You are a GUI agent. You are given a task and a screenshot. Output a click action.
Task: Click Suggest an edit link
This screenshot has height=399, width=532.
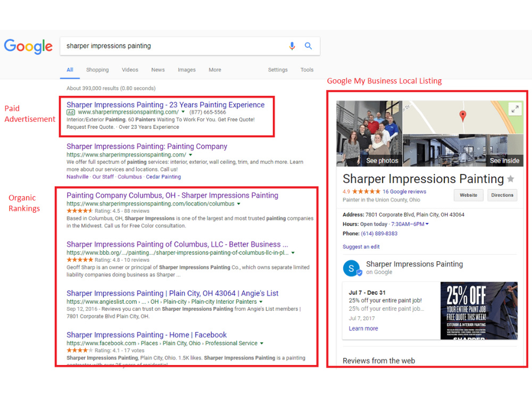[361, 247]
